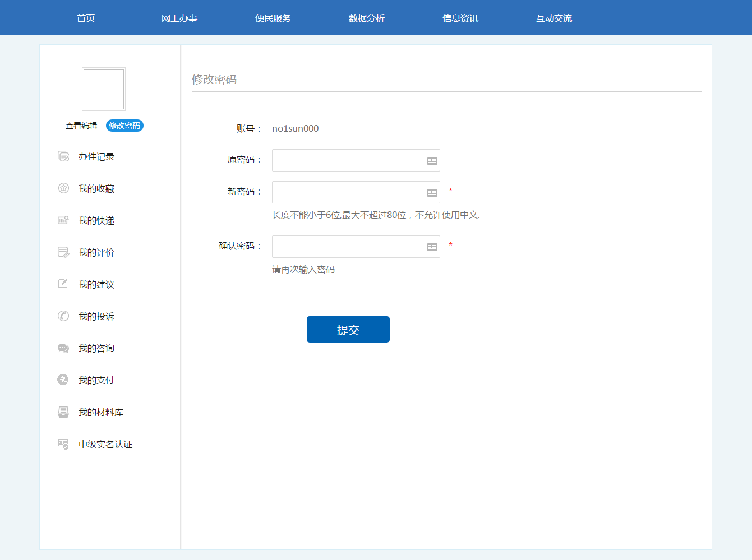Click the account name no1sun000
Viewport: 752px width, 560px height.
296,128
